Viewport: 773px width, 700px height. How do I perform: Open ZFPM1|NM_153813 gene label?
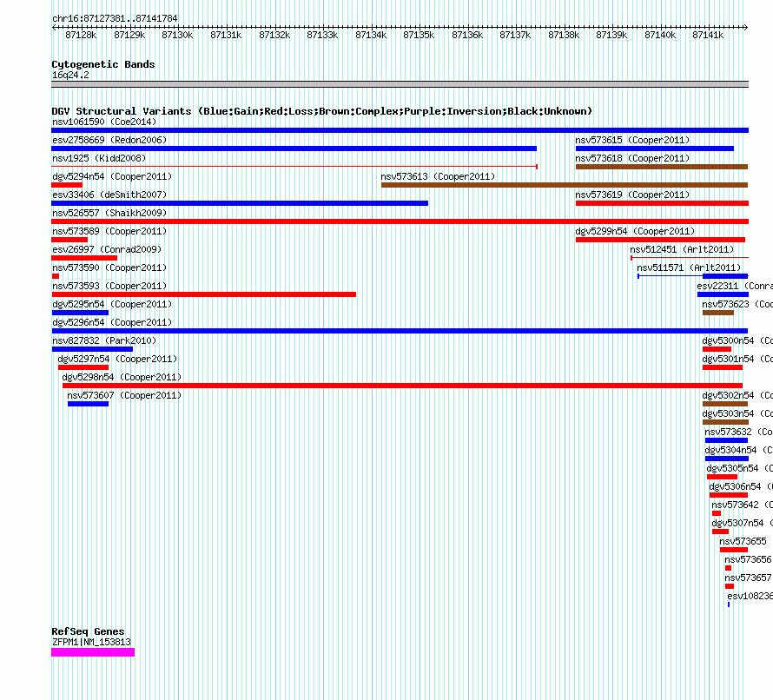tap(92, 642)
